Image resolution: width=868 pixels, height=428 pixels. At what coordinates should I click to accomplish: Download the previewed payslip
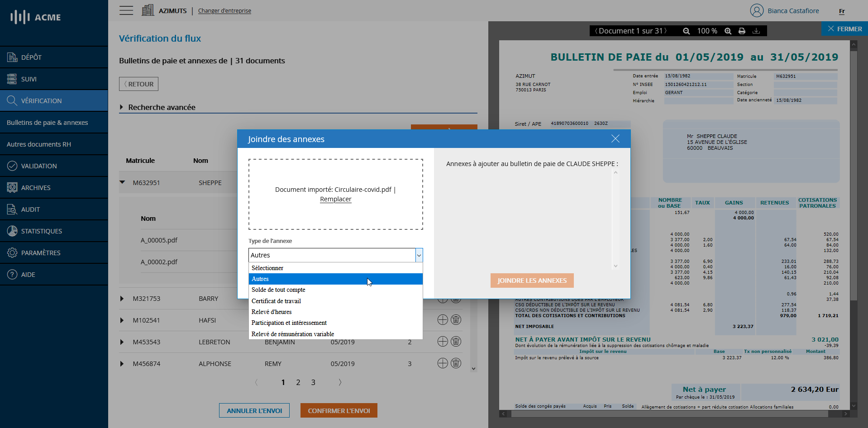point(756,31)
